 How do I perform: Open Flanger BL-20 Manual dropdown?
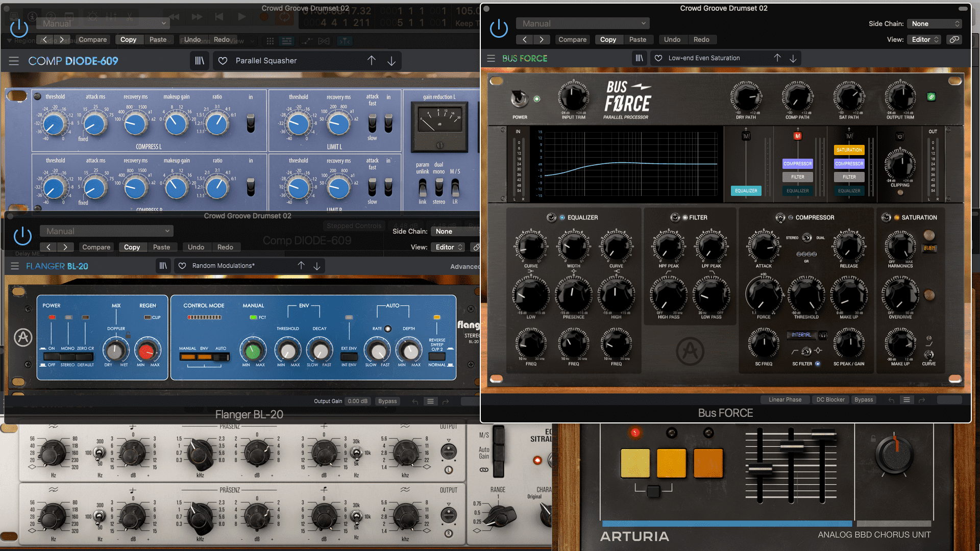(106, 231)
